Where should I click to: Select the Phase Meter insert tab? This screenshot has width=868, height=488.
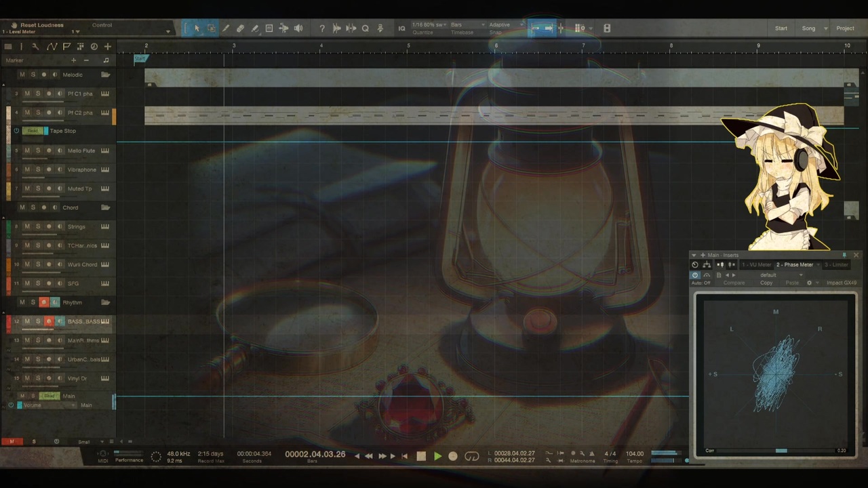(x=795, y=265)
